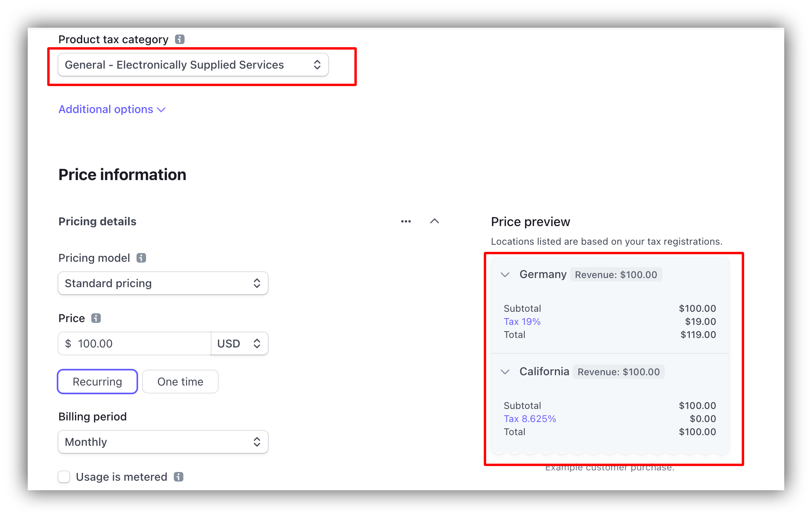
Task: Click info icon next to Pricing model
Action: pos(141,258)
